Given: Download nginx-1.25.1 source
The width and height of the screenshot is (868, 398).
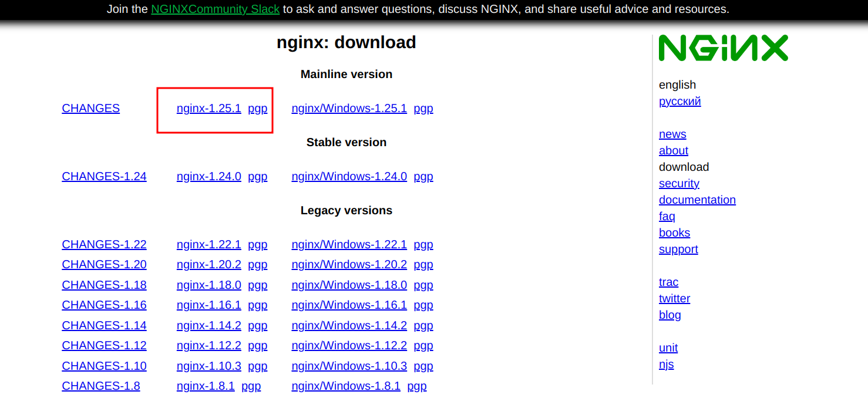Looking at the screenshot, I should pyautogui.click(x=209, y=108).
